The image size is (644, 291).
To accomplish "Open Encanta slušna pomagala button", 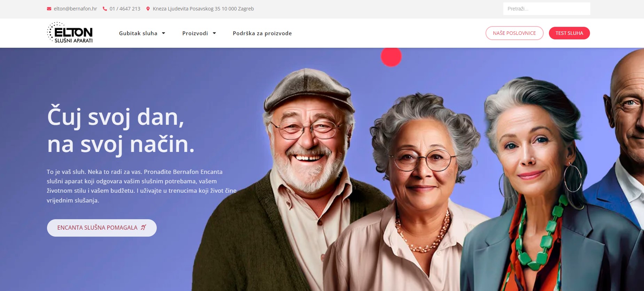I will tap(102, 228).
